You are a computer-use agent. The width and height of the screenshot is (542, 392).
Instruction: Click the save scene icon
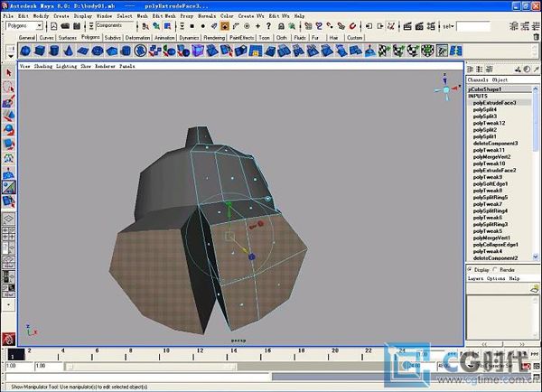(x=77, y=26)
